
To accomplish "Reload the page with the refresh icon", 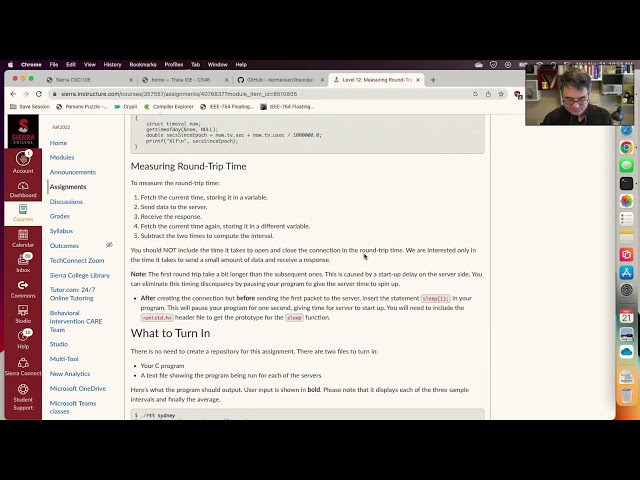I will (x=39, y=94).
